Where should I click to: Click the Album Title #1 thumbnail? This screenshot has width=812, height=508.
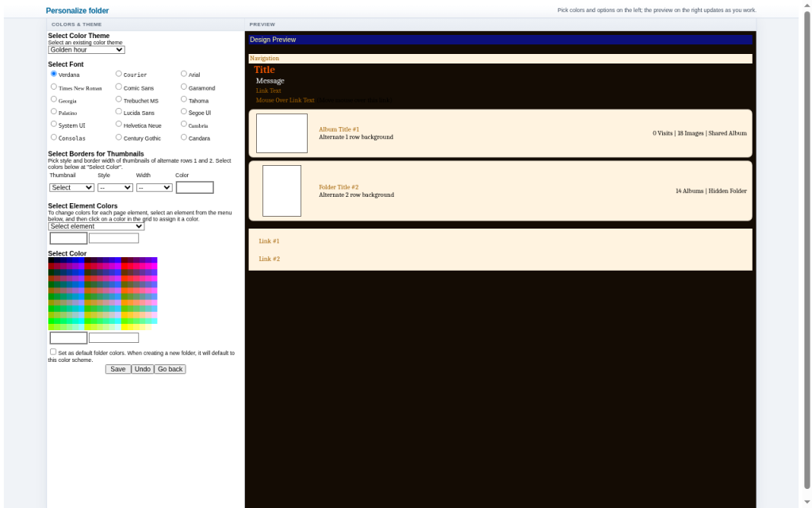(x=282, y=133)
